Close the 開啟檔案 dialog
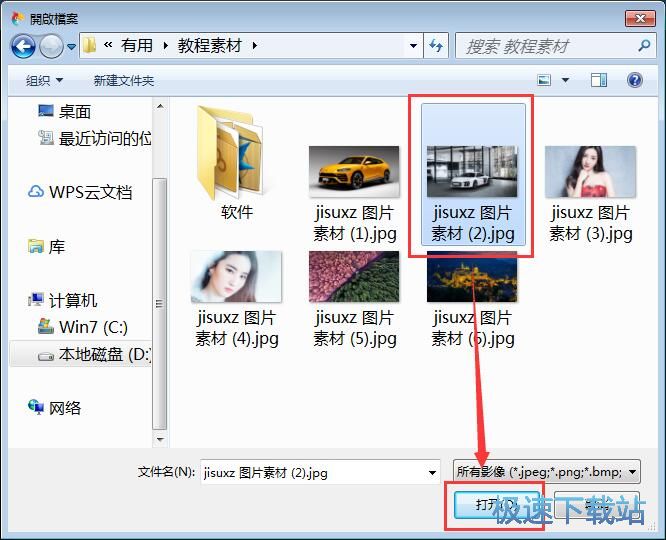The height and width of the screenshot is (540, 666). click(640, 18)
